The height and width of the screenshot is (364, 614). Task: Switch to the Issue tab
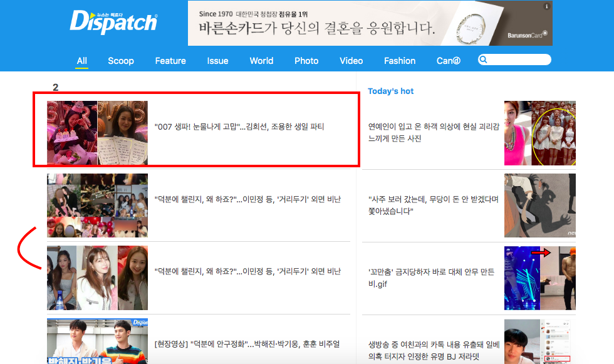click(x=218, y=61)
